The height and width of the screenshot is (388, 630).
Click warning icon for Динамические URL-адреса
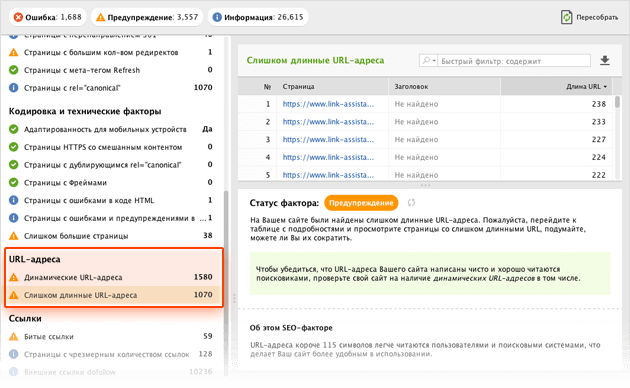point(14,277)
